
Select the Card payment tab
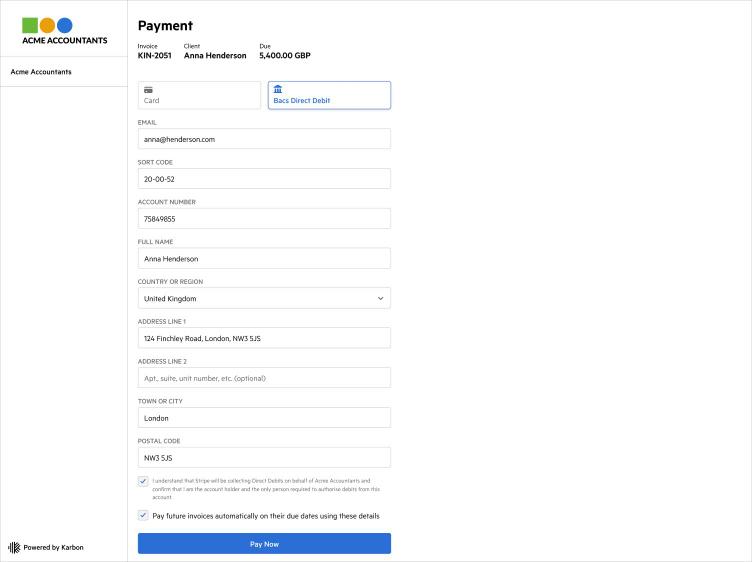click(x=199, y=95)
